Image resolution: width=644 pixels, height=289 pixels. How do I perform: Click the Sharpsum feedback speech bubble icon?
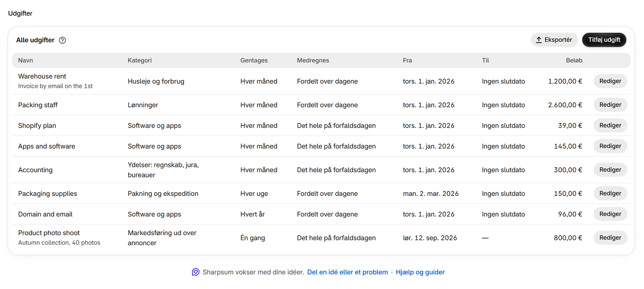coord(196,272)
